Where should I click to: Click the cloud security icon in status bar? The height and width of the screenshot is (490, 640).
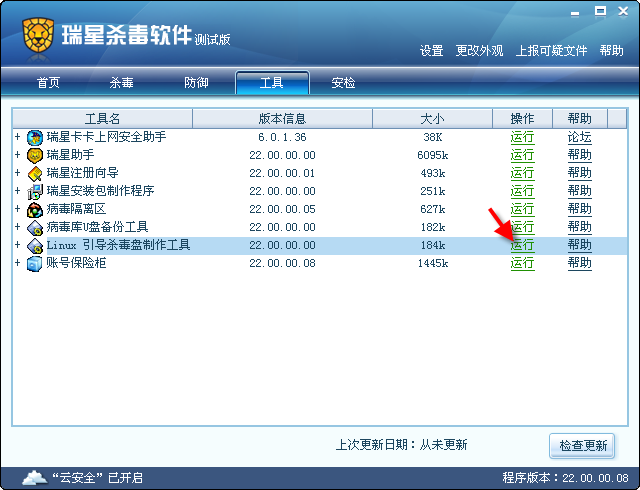click(34, 477)
